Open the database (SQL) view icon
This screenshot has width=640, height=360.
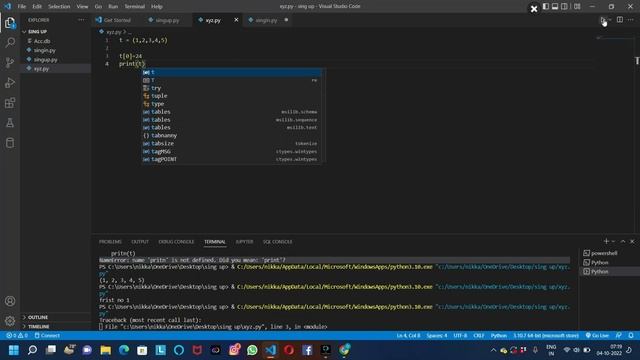coord(10,142)
